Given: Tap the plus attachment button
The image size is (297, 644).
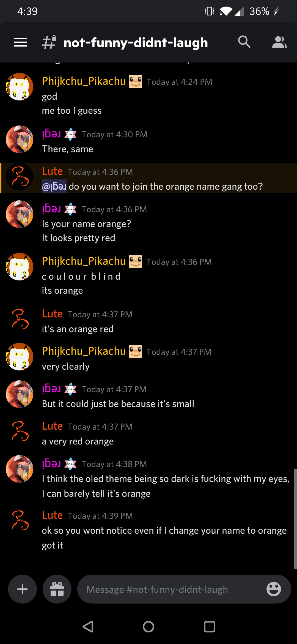Looking at the screenshot, I should [22, 589].
